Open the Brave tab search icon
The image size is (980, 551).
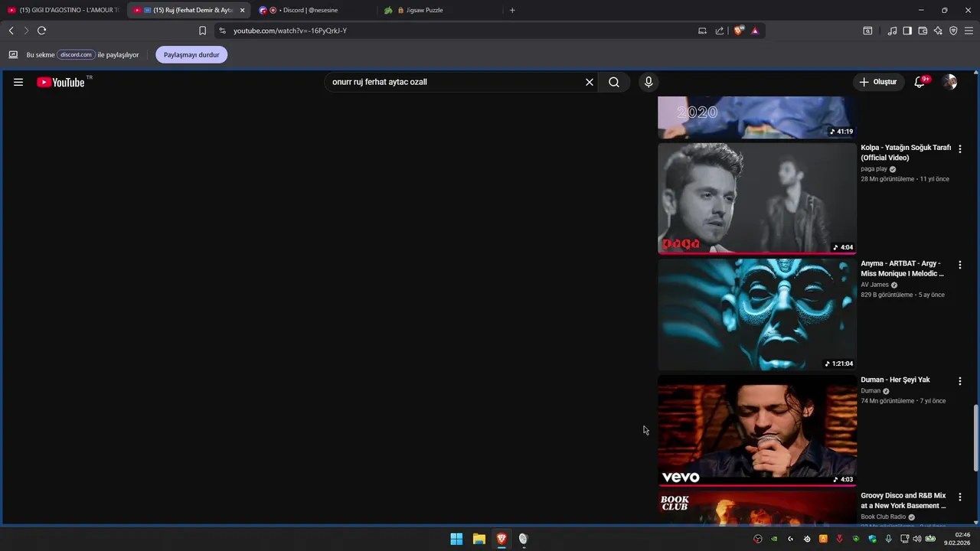[x=867, y=31]
